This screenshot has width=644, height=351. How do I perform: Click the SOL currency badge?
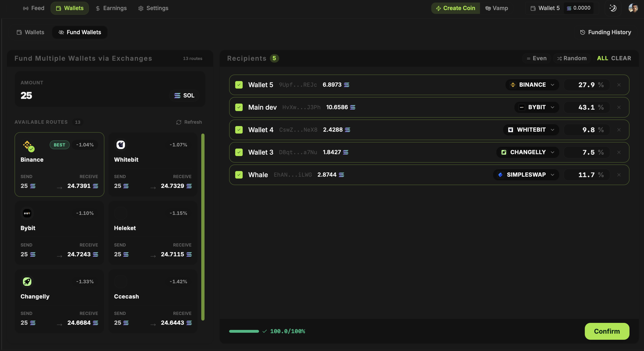pos(184,95)
